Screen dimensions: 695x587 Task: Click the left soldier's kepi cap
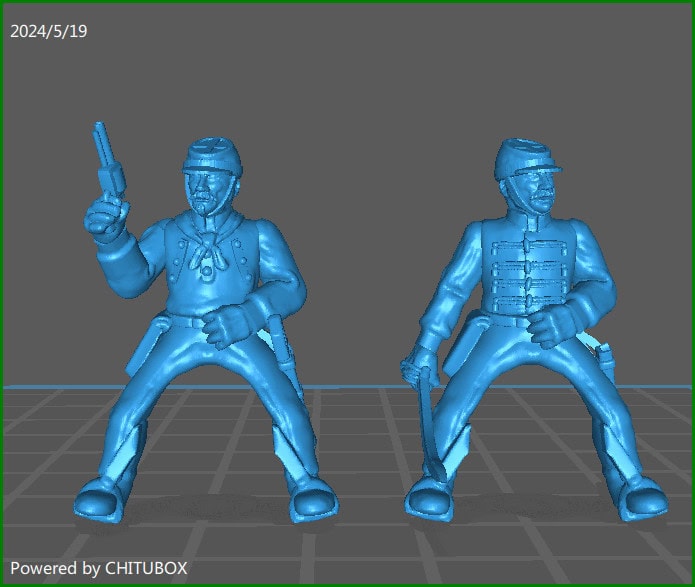[x=213, y=157]
